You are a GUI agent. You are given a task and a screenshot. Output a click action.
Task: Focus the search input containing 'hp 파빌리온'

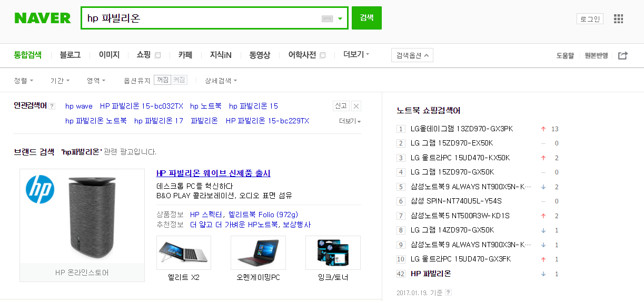point(200,18)
